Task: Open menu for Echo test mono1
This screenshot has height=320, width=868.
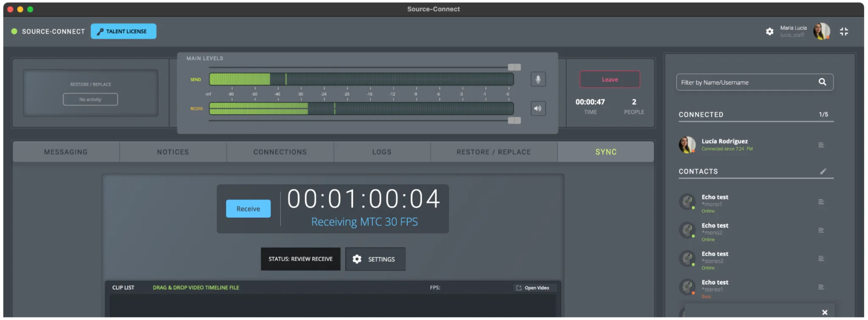Action: tap(821, 202)
